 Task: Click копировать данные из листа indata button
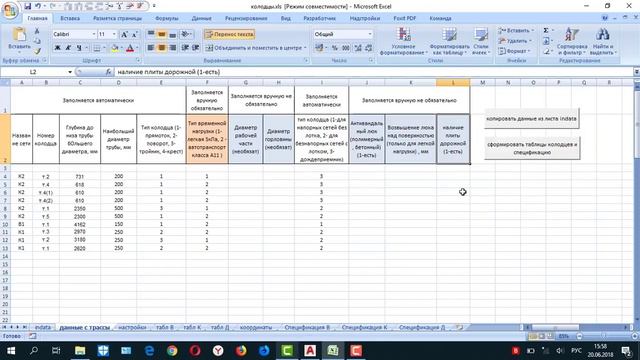coord(531,118)
